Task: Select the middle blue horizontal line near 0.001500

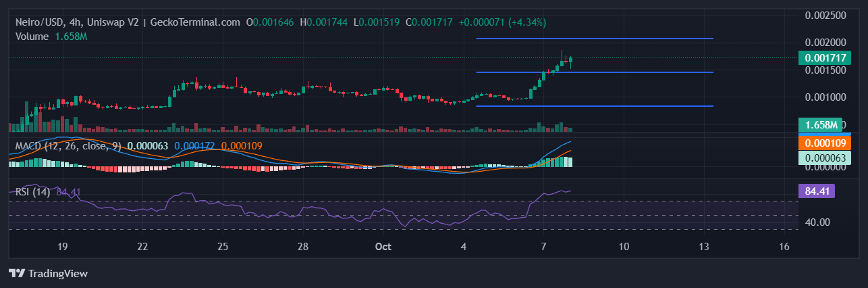Action: [594, 72]
